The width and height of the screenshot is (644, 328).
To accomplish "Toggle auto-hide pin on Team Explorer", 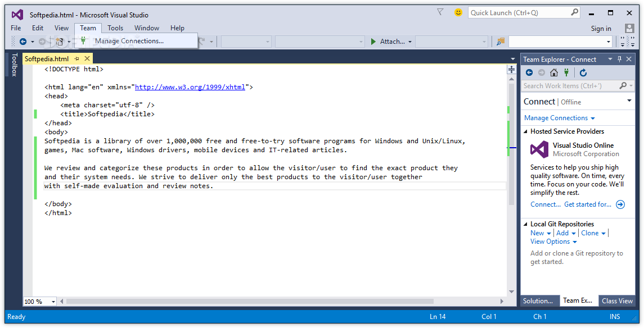I will point(619,59).
